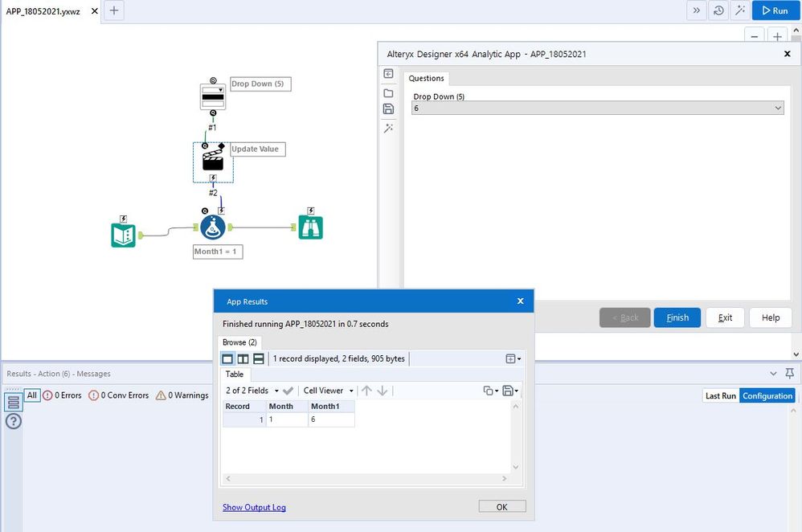This screenshot has width=802, height=532.
Task: Click OK in App Results dialog
Action: pos(501,506)
